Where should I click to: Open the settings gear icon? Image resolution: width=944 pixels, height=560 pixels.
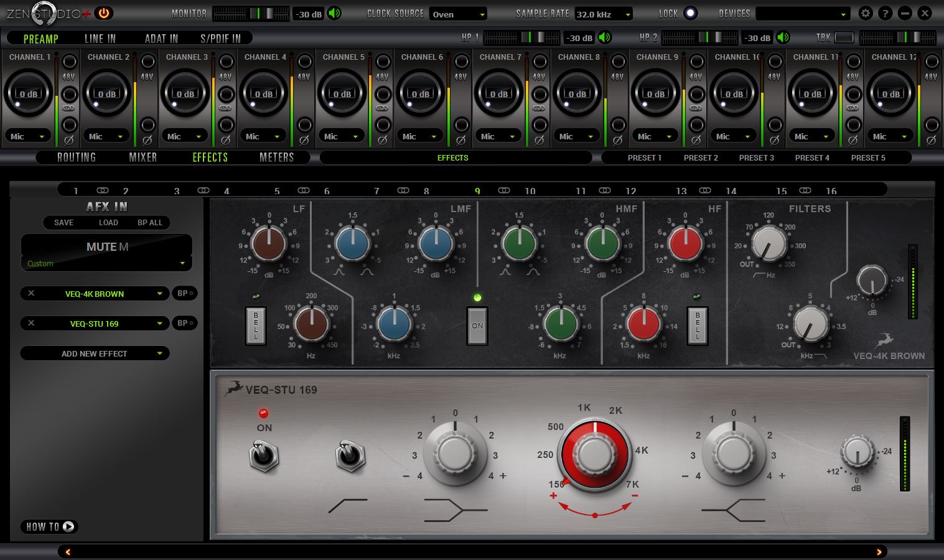point(865,13)
